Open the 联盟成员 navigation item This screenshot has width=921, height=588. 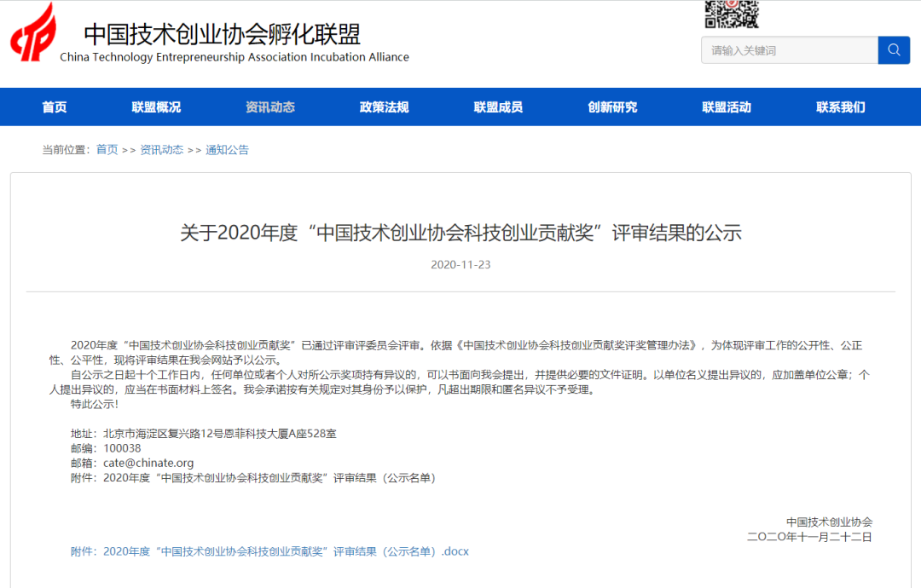click(498, 107)
